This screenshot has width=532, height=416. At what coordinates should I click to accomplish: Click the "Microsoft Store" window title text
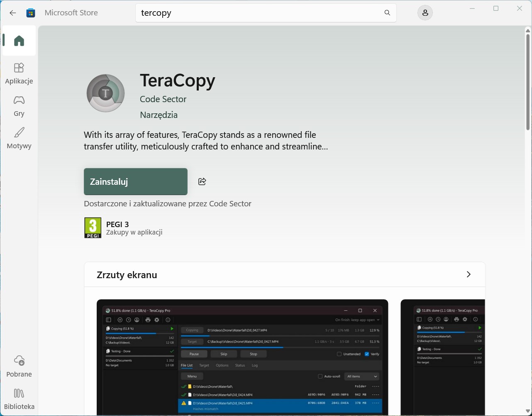click(x=71, y=13)
